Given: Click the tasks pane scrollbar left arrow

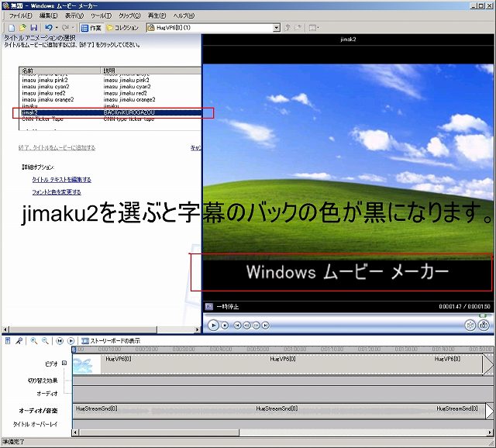Looking at the screenshot, I should coord(5,329).
